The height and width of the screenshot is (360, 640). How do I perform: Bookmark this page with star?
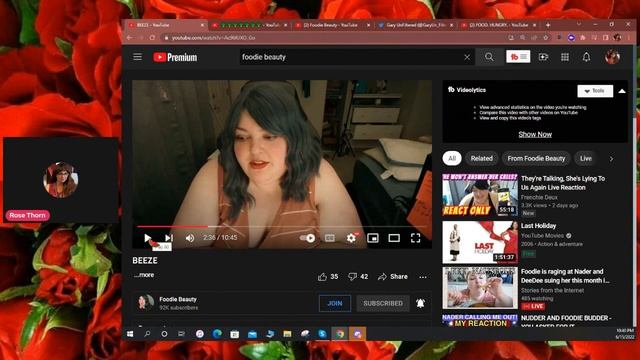pos(546,38)
